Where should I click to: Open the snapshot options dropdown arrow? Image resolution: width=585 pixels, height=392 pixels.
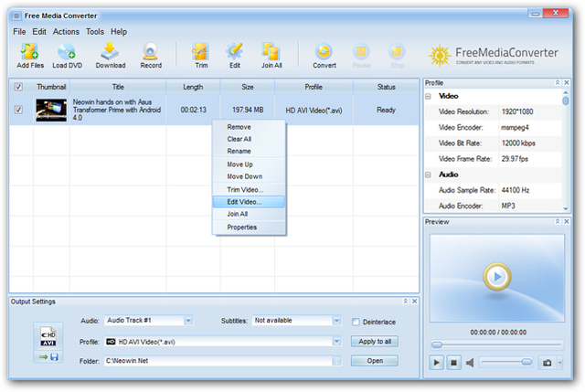point(559,363)
